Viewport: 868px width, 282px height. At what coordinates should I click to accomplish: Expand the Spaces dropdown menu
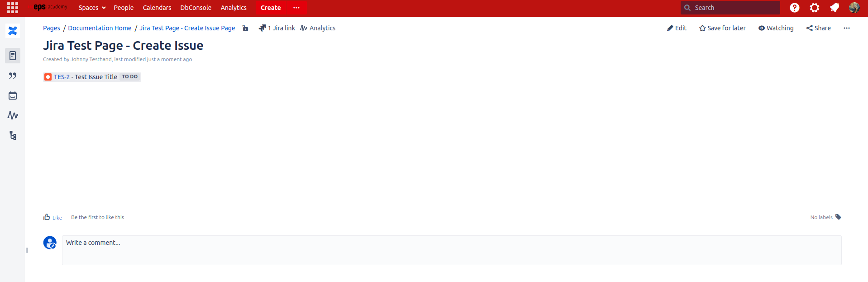point(92,8)
